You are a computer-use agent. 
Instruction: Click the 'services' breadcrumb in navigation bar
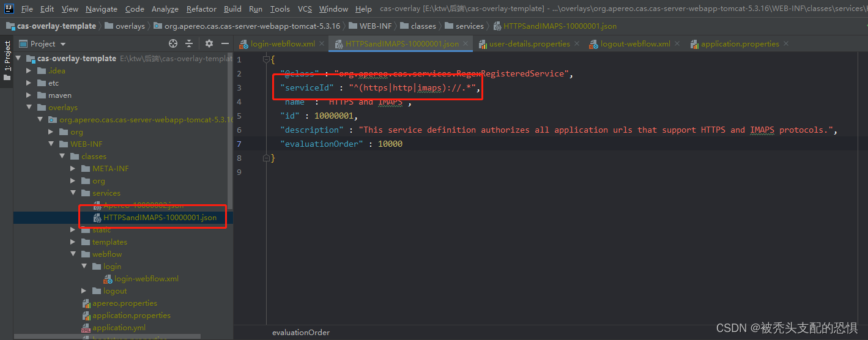469,26
